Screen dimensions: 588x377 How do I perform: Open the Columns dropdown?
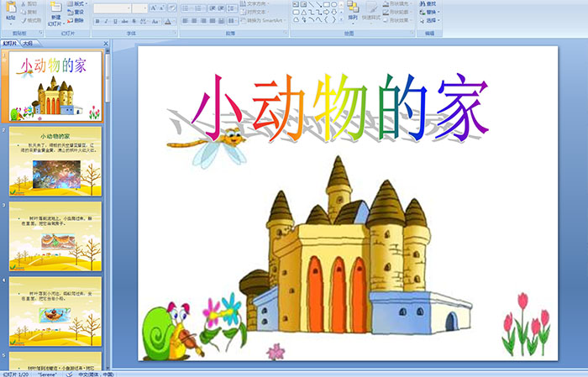point(233,21)
